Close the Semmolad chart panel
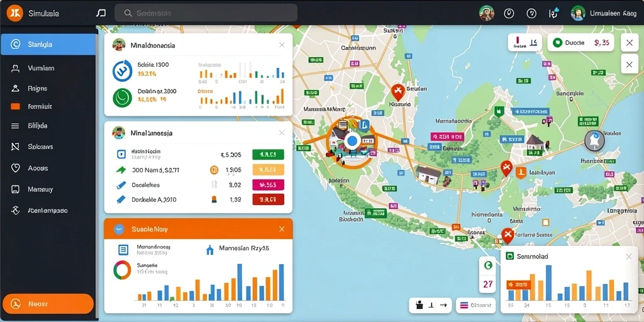 point(628,257)
